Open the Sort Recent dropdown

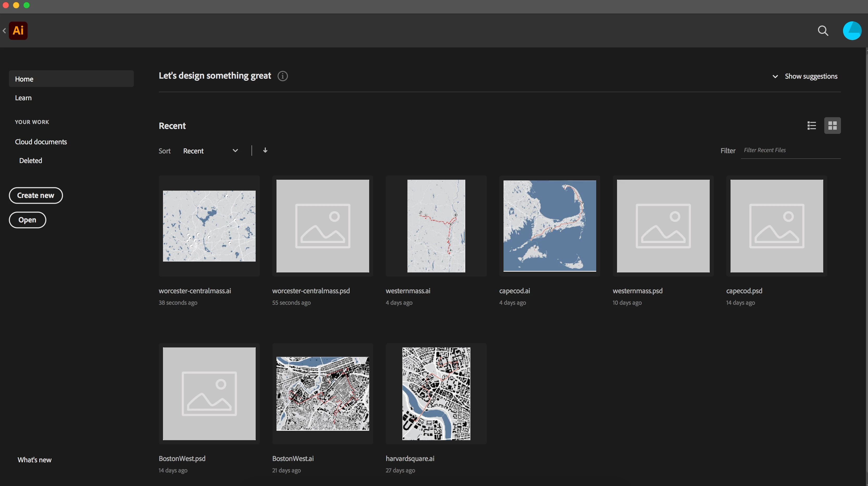click(210, 151)
